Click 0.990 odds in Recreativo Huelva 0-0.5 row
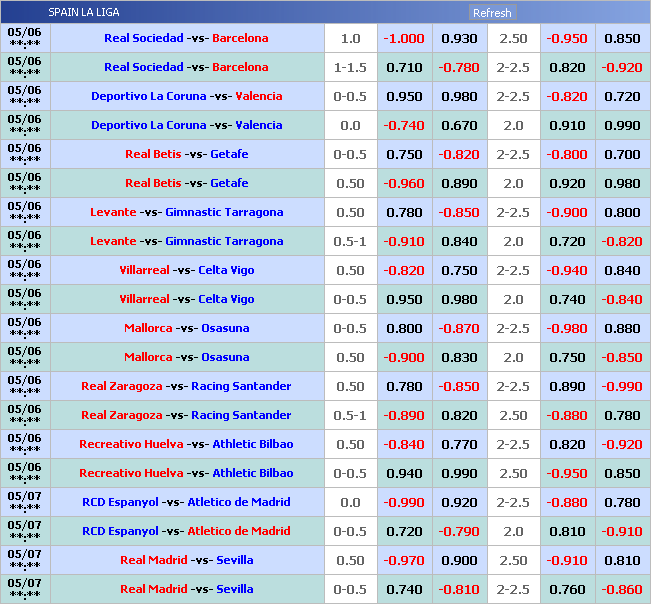Image resolution: width=651 pixels, height=604 pixels. point(459,474)
